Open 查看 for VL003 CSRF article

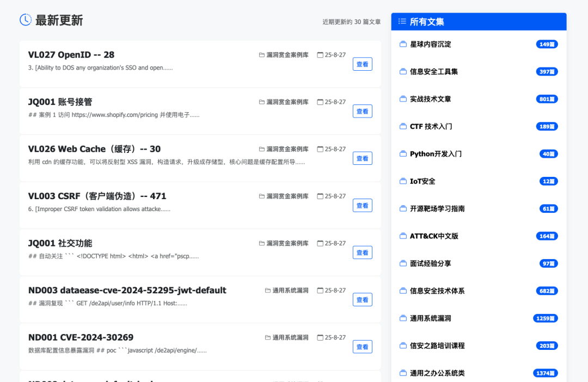click(x=362, y=206)
